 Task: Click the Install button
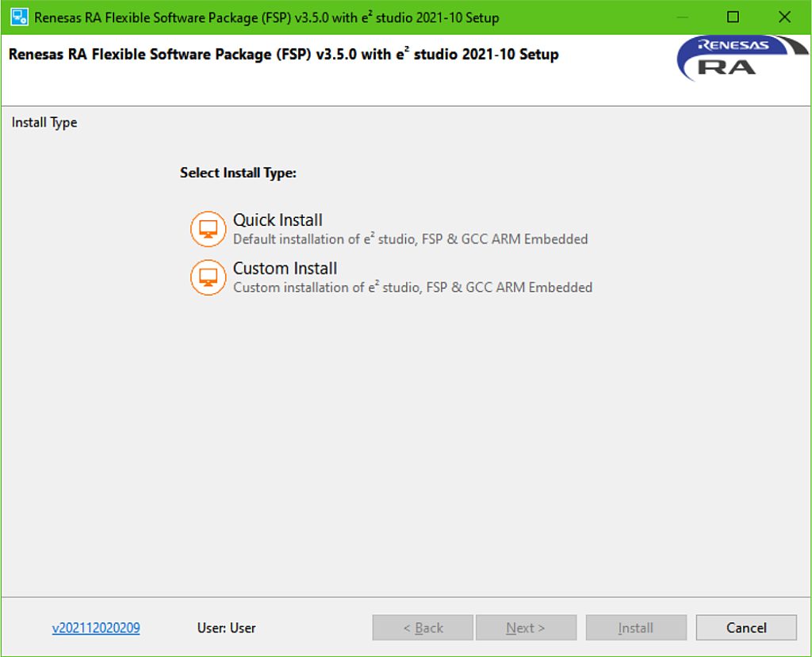(x=635, y=627)
